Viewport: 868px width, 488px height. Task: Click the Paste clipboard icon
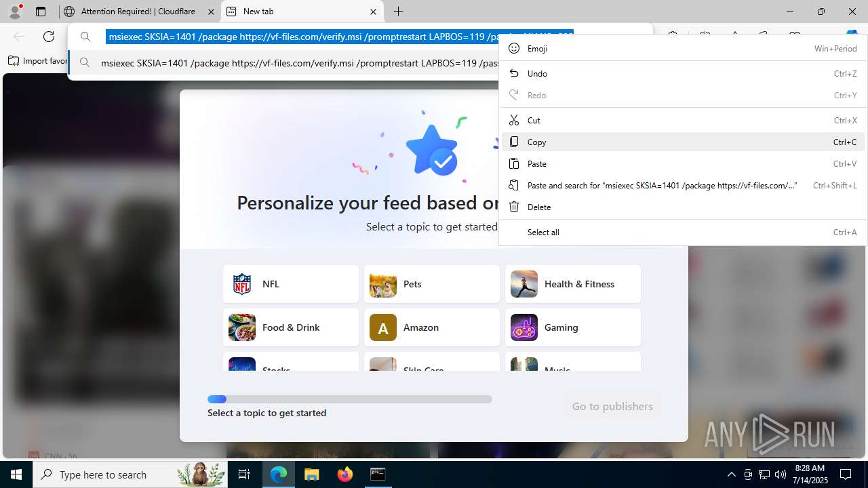tap(514, 163)
